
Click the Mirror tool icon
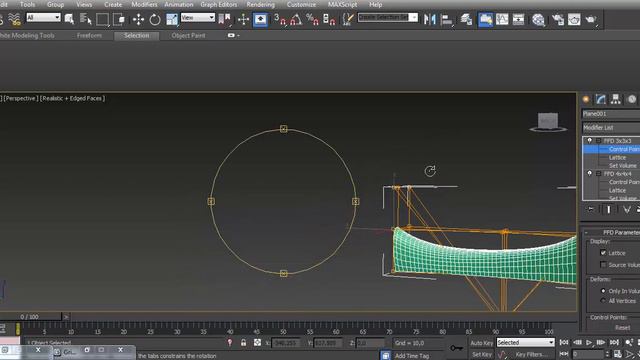pyautogui.click(x=430, y=19)
